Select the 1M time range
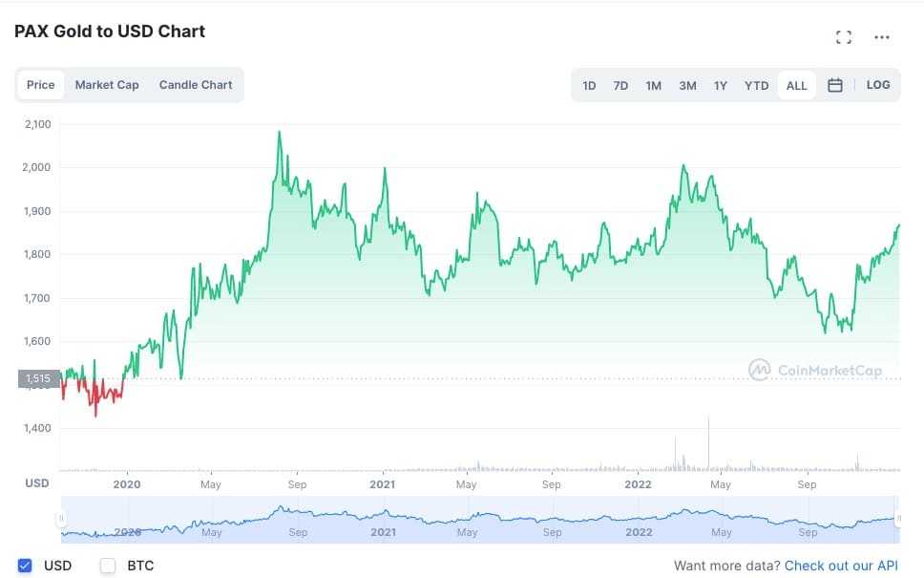 tap(653, 85)
